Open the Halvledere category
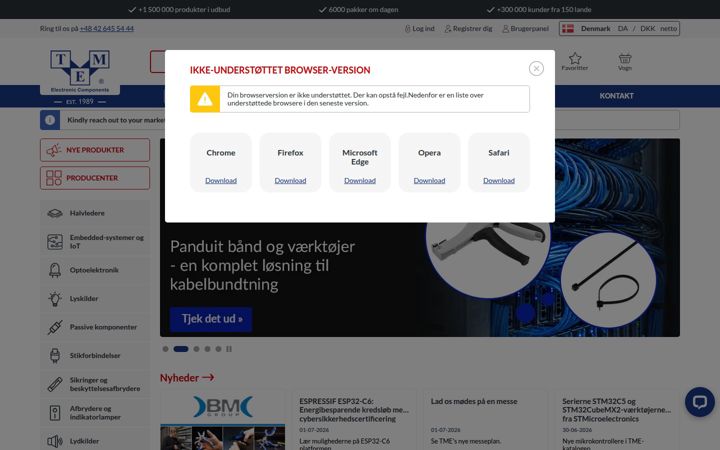 coord(95,213)
